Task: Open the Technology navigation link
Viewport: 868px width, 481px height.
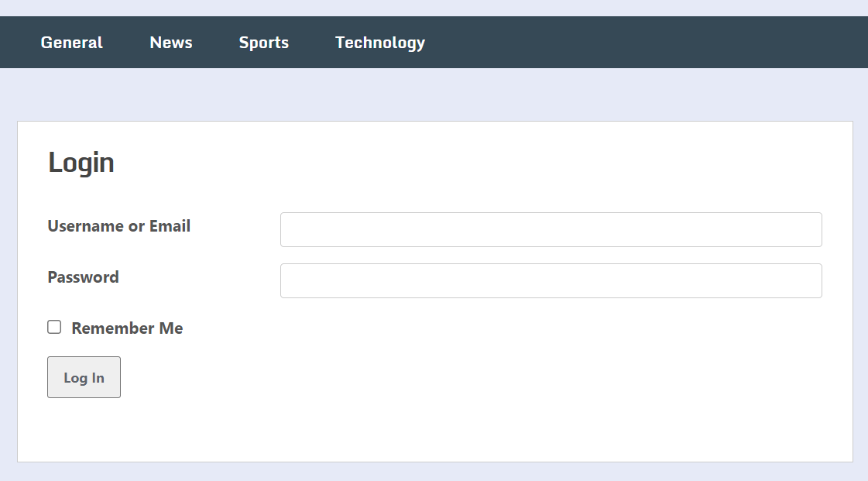Action: (x=380, y=43)
